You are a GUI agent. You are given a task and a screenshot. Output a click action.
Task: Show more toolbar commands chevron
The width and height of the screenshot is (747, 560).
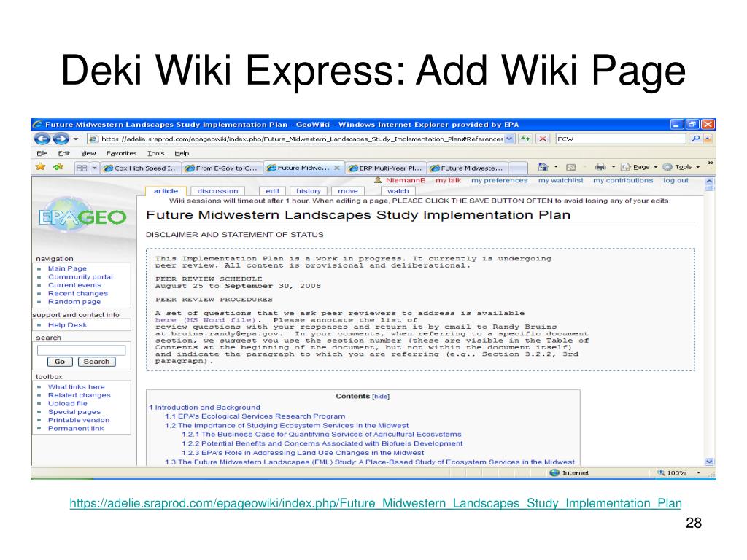click(x=711, y=163)
